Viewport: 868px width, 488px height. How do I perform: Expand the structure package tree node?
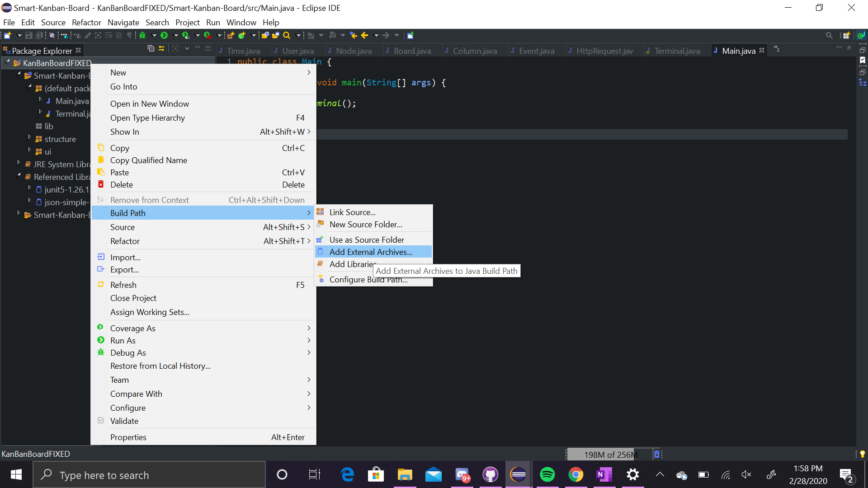pos(29,137)
